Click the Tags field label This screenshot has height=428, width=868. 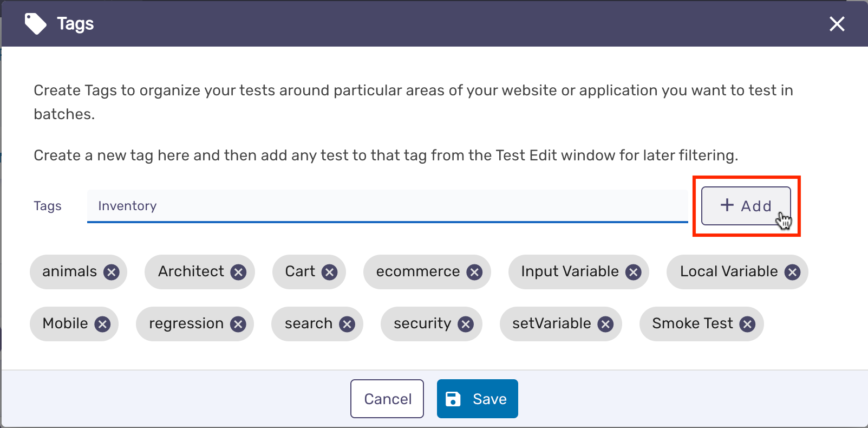48,206
